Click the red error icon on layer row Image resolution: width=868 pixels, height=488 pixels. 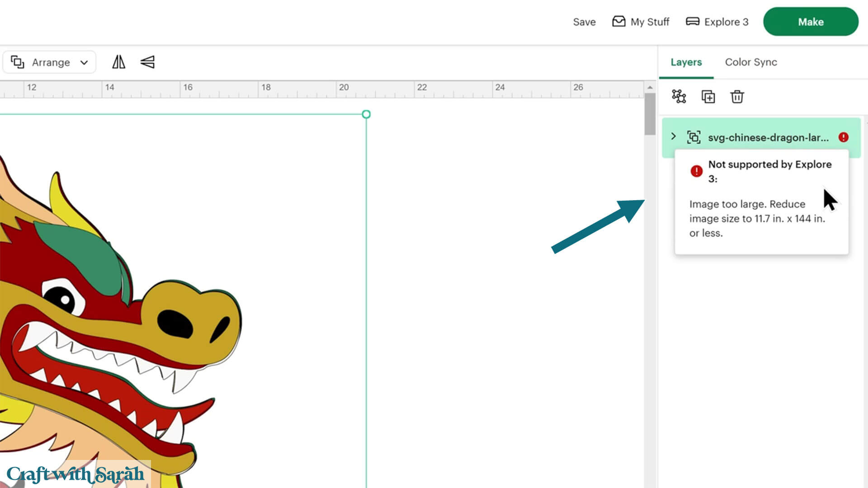click(843, 137)
